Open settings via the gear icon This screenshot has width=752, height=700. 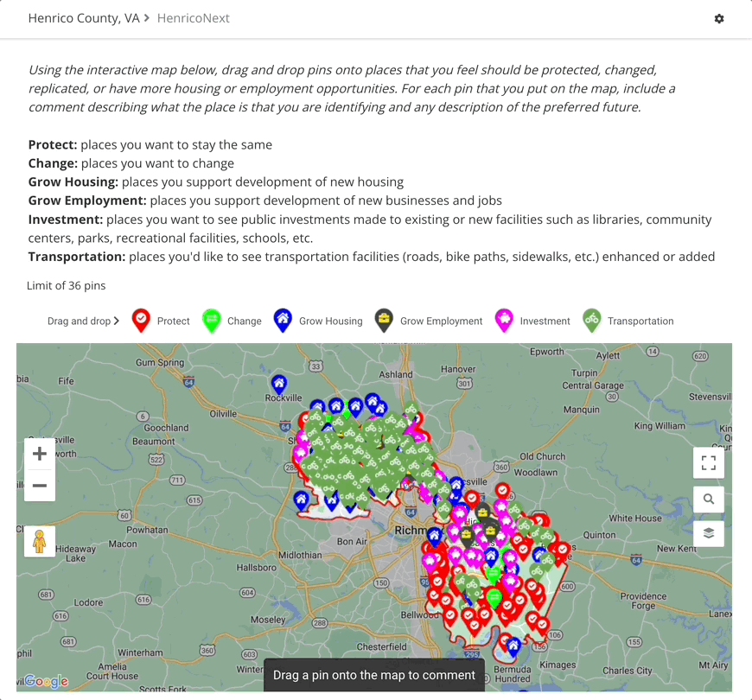(719, 18)
